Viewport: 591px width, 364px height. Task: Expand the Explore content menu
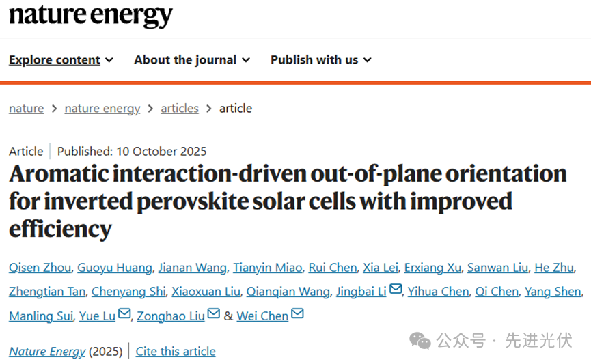[61, 60]
